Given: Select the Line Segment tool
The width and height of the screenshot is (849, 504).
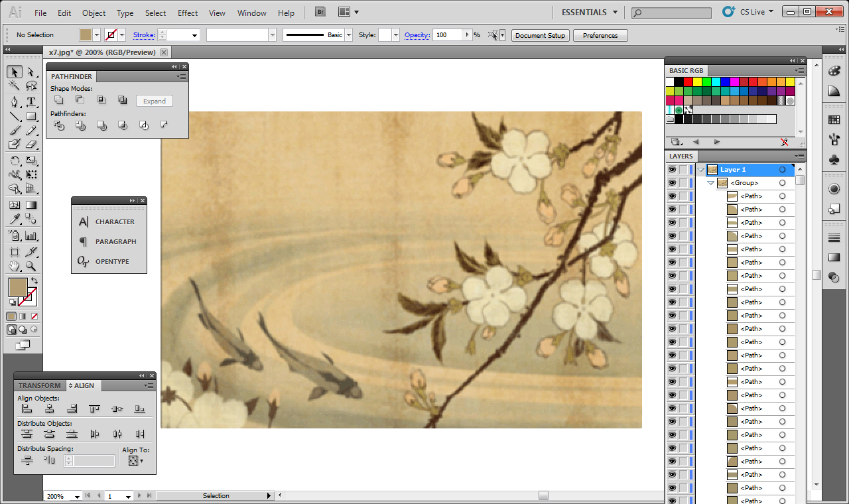Looking at the screenshot, I should (15, 116).
